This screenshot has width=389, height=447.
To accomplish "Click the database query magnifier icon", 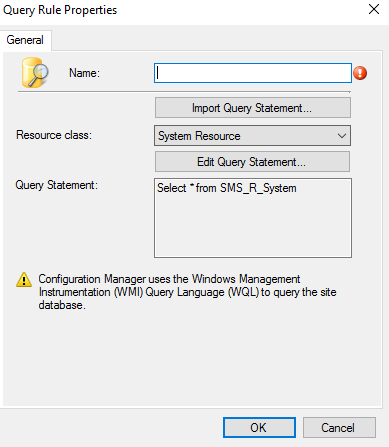I will (x=35, y=72).
